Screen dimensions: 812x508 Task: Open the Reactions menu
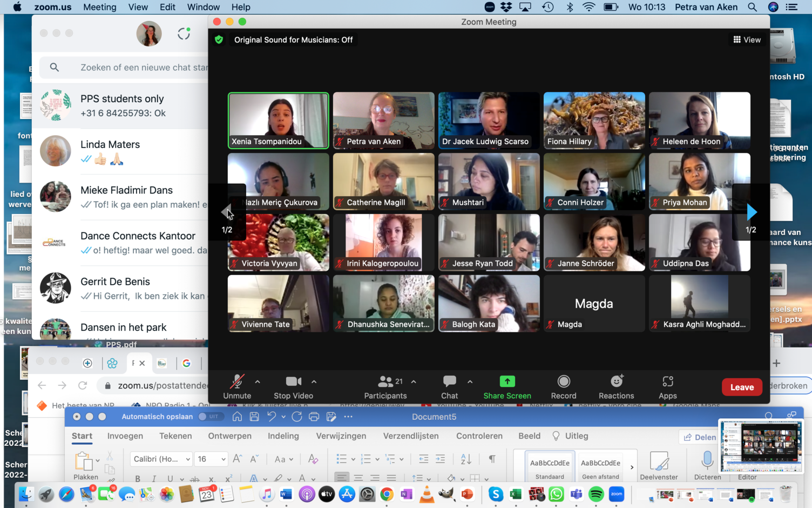616,387
